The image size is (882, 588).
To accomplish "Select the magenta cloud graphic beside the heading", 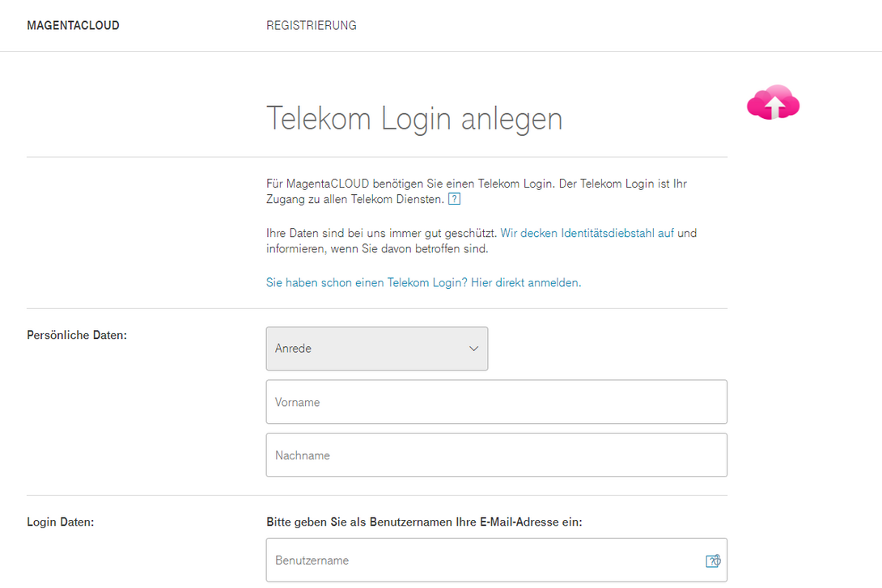I will pos(773,102).
